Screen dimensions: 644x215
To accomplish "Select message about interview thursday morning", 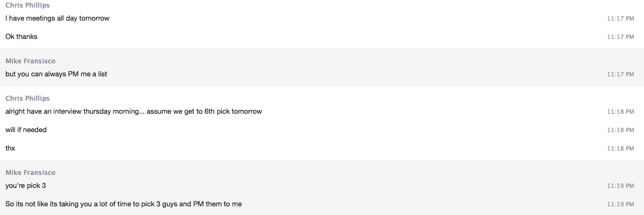I will pos(133,112).
